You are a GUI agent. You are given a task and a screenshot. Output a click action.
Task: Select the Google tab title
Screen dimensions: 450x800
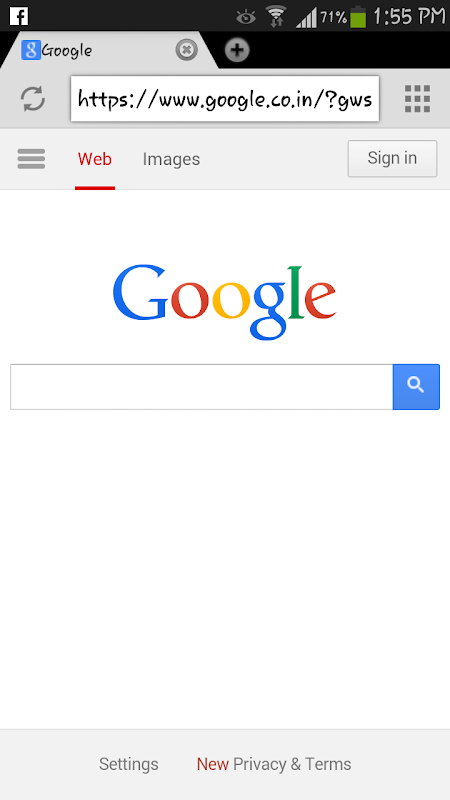coord(67,51)
